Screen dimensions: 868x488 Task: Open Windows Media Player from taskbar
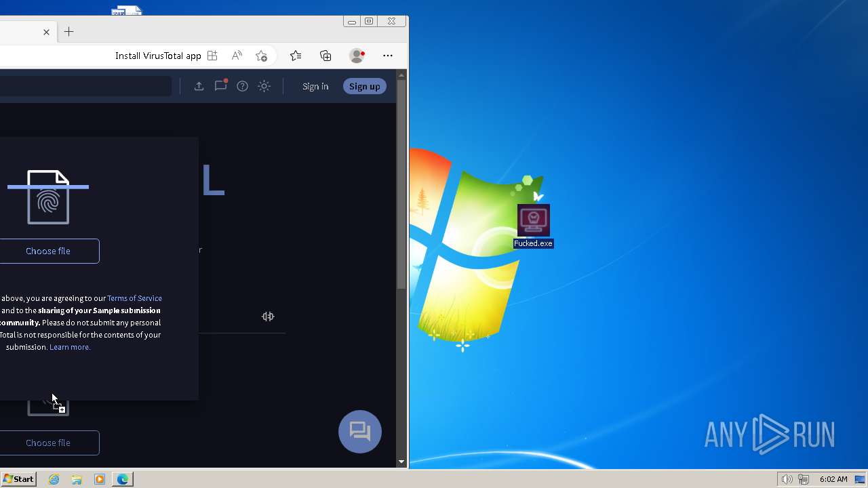[100, 479]
